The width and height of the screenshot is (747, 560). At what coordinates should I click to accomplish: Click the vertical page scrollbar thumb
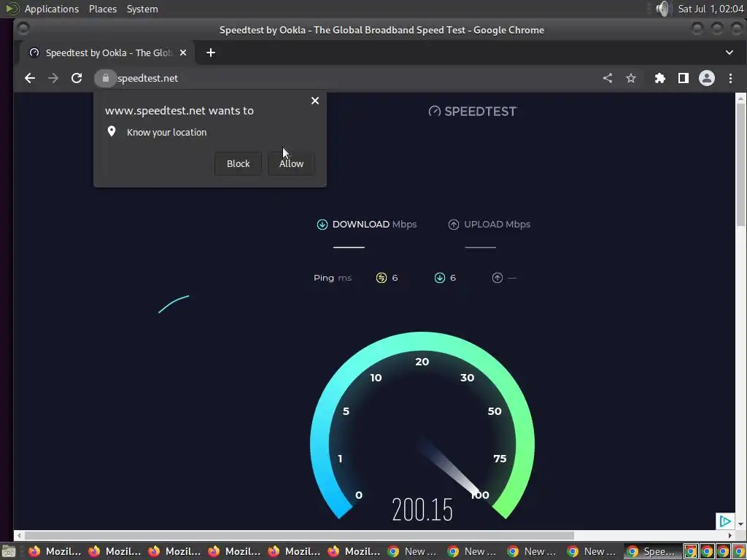[740, 164]
